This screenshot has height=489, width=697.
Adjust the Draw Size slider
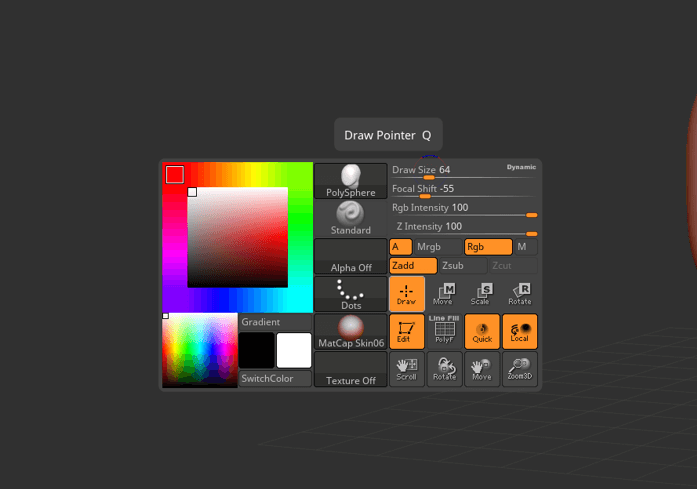pos(464,172)
